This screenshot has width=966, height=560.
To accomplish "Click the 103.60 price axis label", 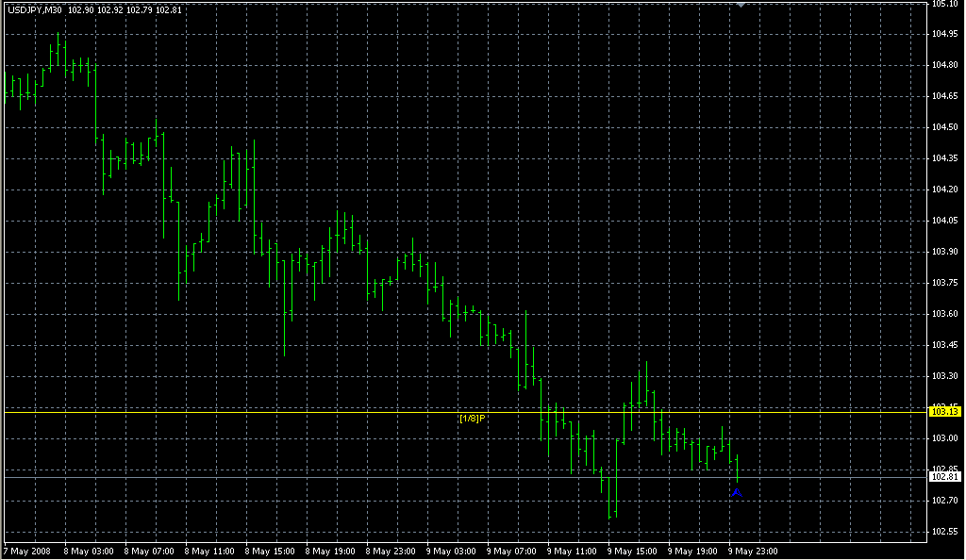I will 945,314.
